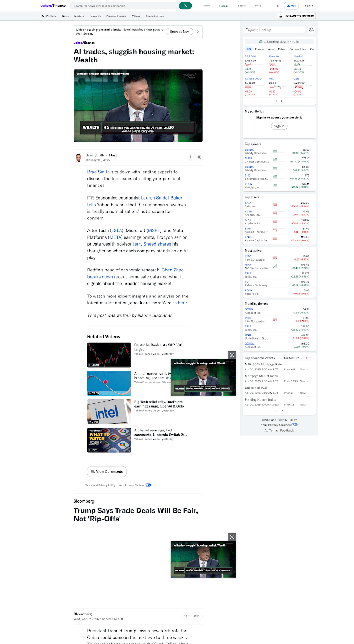The width and height of the screenshot is (354, 644).
Task: Go to next economic events page
Action: tap(282, 411)
